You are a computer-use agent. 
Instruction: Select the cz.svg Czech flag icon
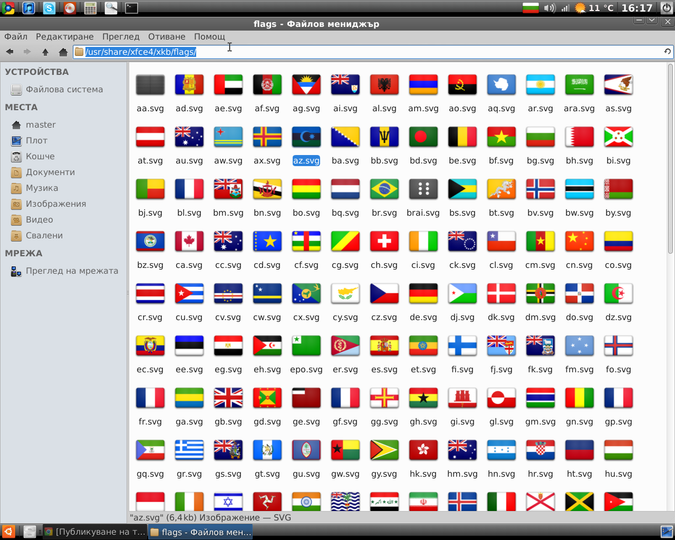(x=384, y=294)
